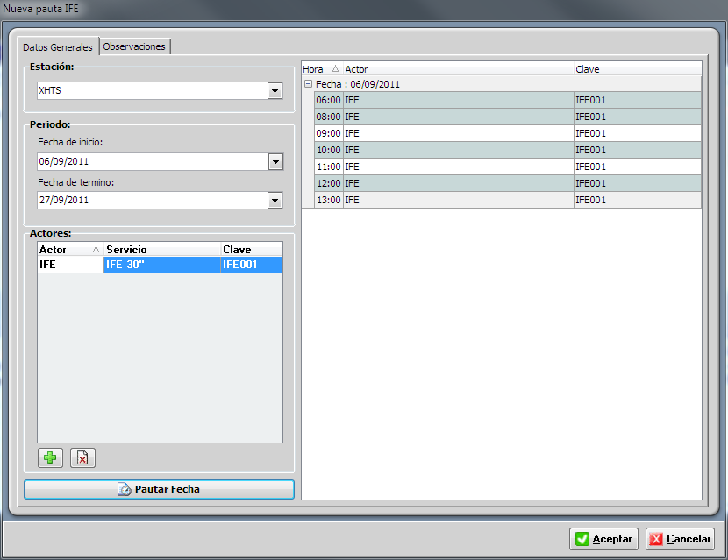Image resolution: width=728 pixels, height=560 pixels.
Task: Click the Aceptar button
Action: tap(604, 539)
